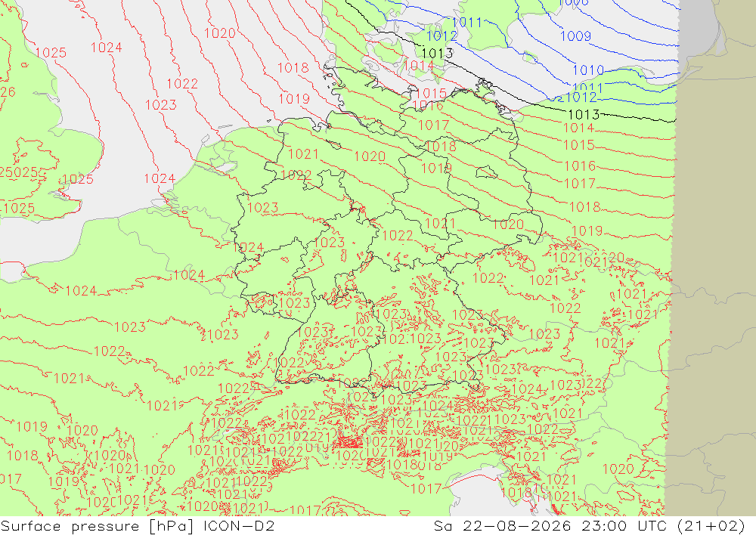Click the 1024 label over the North Sea
This screenshot has height=554, width=756.
tap(106, 48)
